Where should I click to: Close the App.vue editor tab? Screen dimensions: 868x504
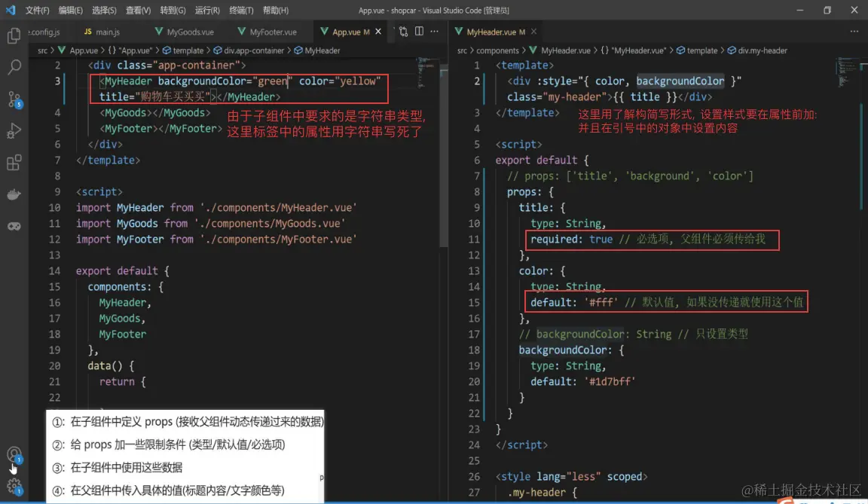(x=379, y=32)
